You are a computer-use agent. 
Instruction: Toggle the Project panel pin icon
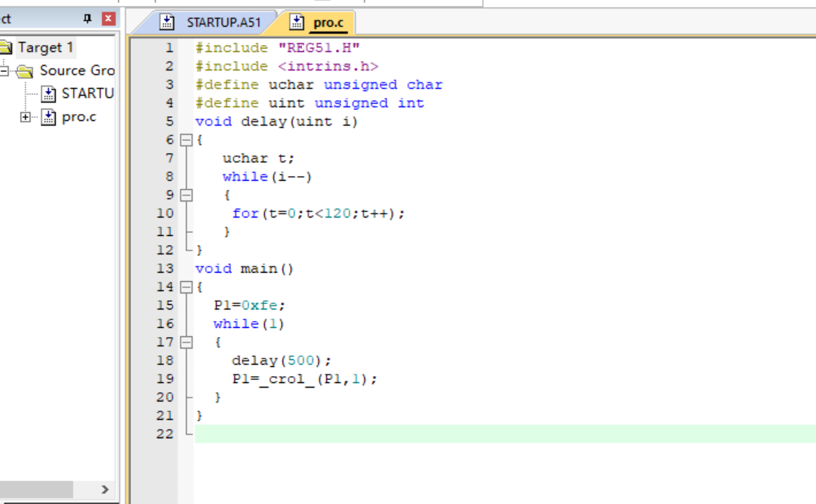click(x=87, y=18)
